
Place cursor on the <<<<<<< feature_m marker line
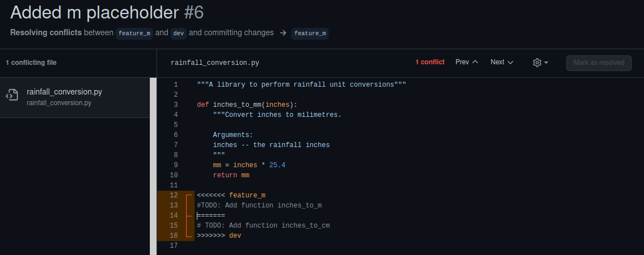coord(231,195)
